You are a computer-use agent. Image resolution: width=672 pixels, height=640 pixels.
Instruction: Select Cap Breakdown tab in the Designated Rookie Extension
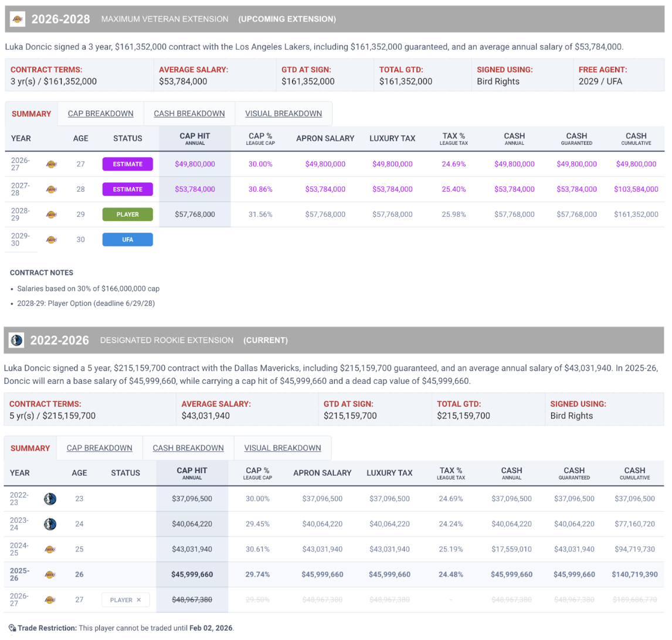(x=99, y=448)
